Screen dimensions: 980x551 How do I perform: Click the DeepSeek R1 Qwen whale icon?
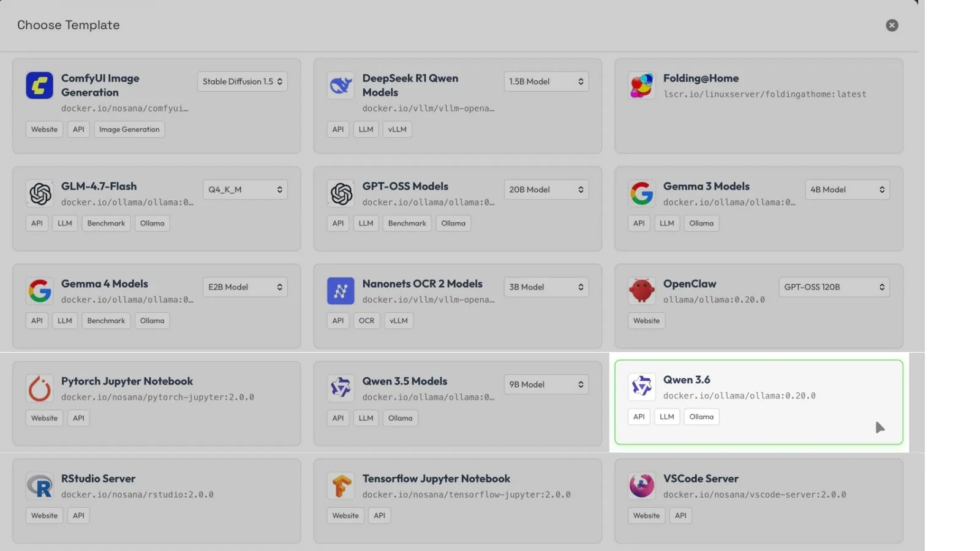point(341,85)
